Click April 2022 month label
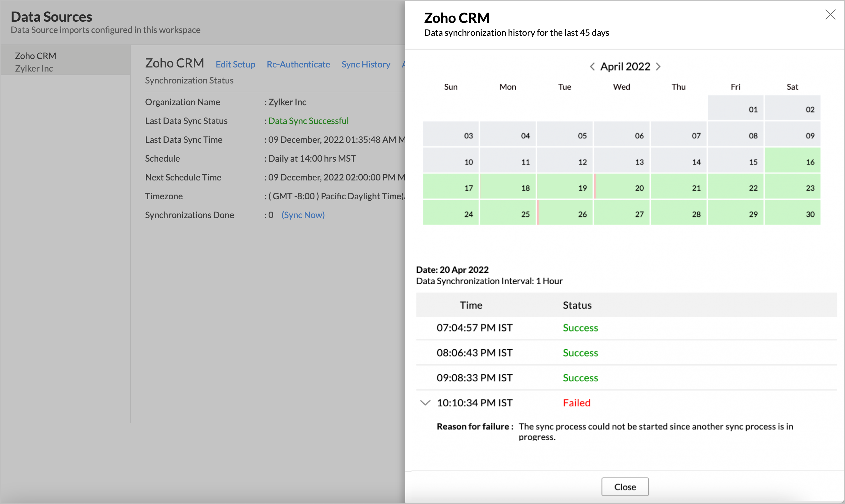 pos(625,66)
